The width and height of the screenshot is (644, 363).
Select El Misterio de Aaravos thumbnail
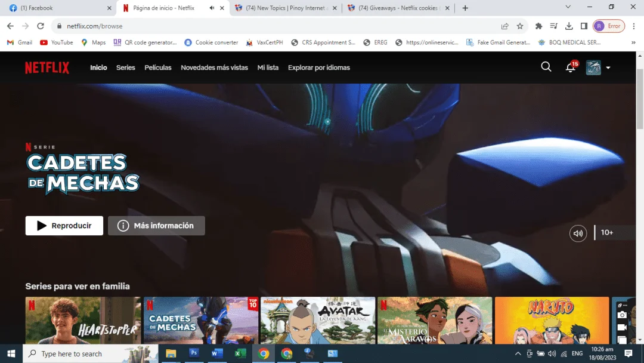[x=435, y=320]
